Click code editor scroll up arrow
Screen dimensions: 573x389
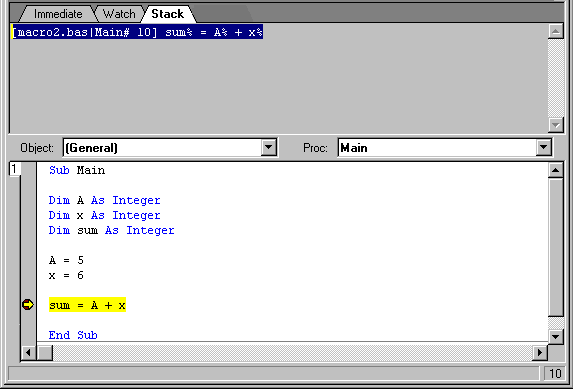click(x=555, y=170)
